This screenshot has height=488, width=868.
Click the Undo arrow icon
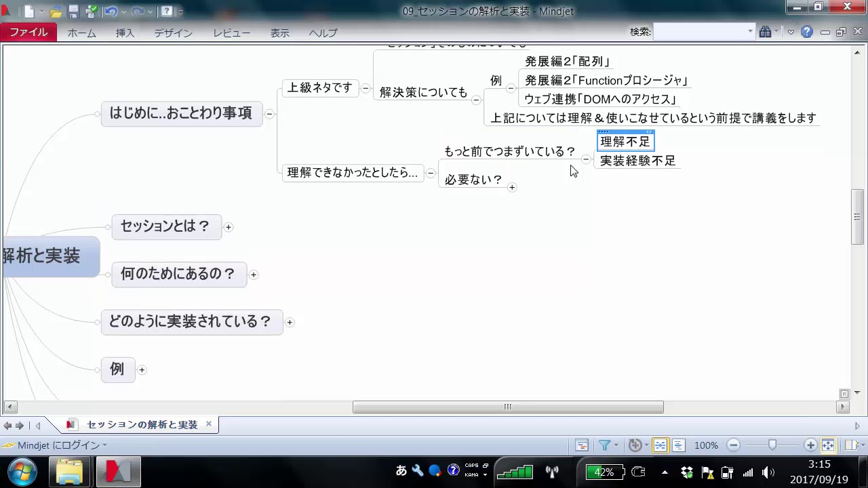[111, 12]
